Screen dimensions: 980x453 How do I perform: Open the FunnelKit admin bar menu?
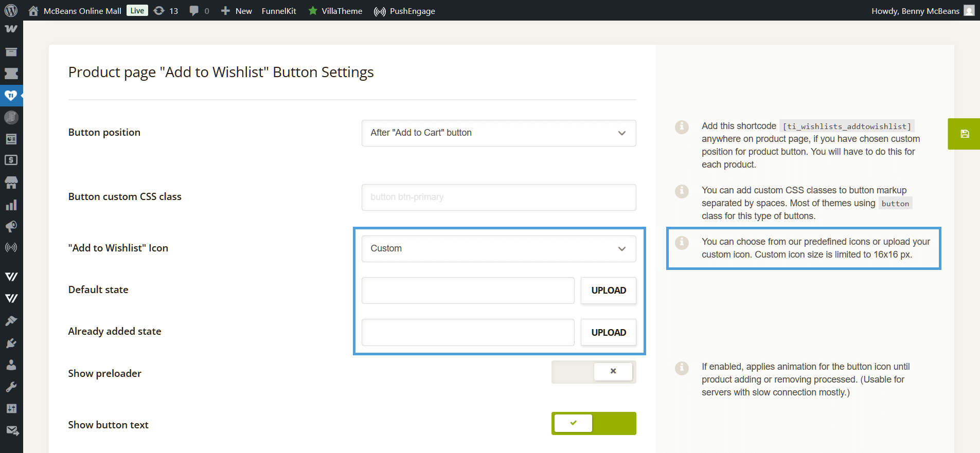click(279, 11)
